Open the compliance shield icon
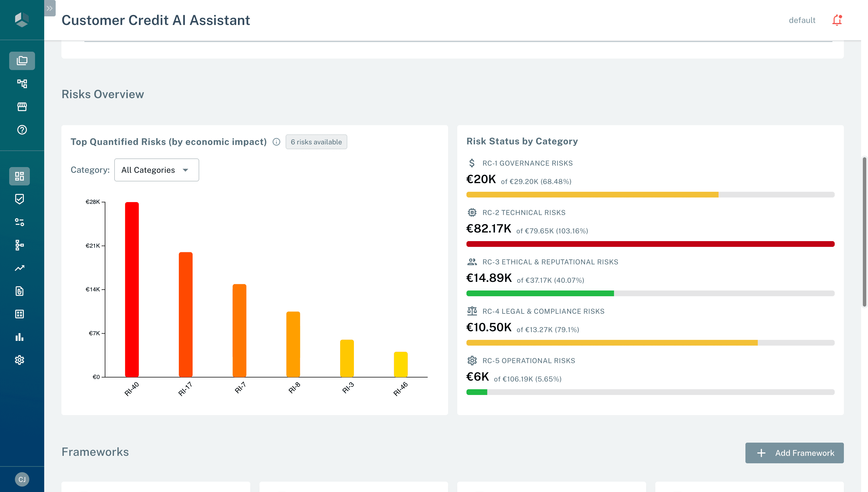Image resolution: width=868 pixels, height=492 pixels. (x=20, y=199)
